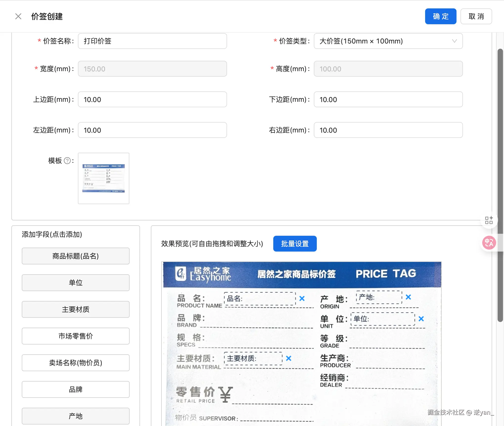Remove the 品名 field from preview
Viewport: 504px width, 426px height.
click(302, 298)
